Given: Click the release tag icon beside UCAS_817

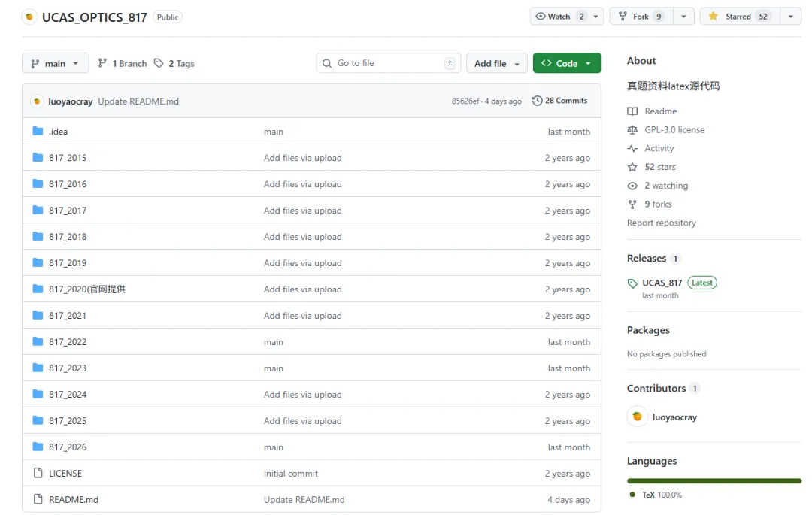Looking at the screenshot, I should coord(632,283).
